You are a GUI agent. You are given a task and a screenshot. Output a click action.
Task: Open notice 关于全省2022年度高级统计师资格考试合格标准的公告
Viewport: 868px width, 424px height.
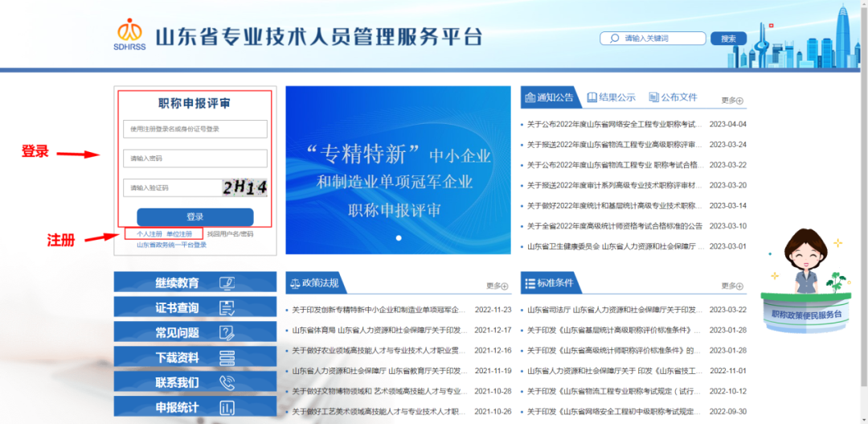615,226
